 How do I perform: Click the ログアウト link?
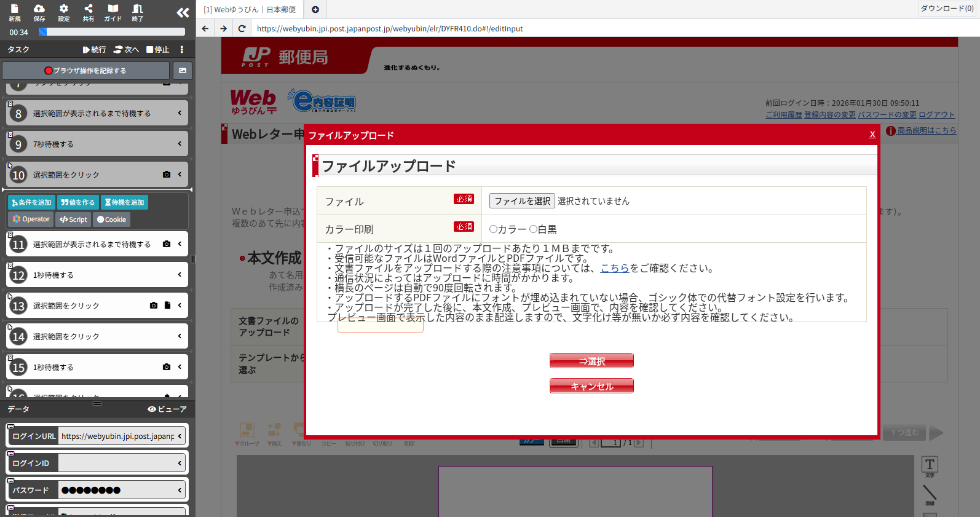coord(937,115)
